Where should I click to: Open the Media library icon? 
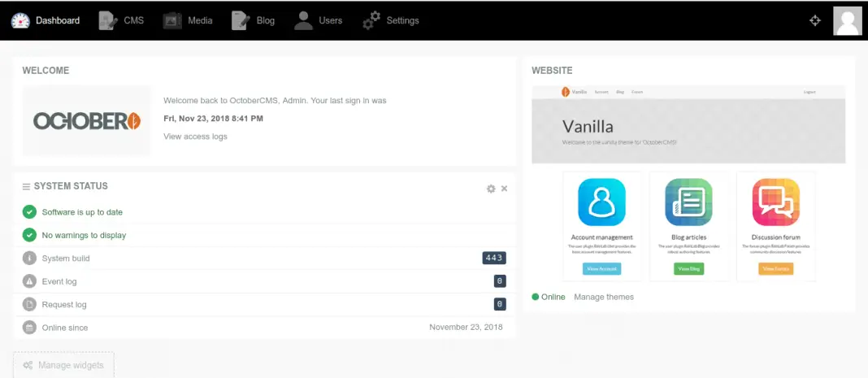(x=171, y=20)
